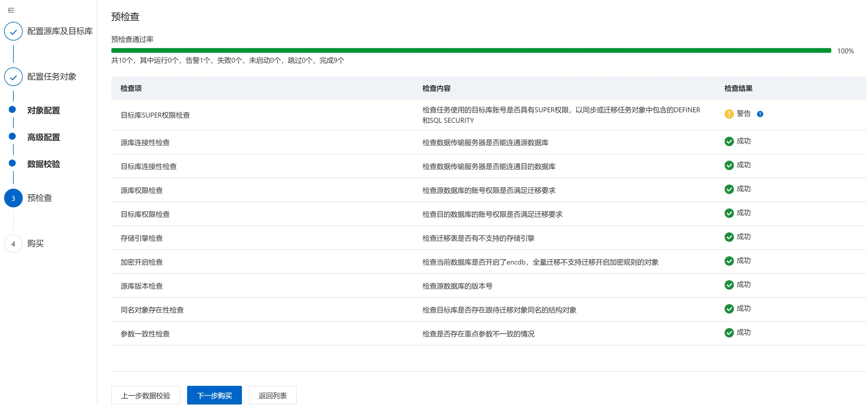Click the 检查是否存在重点参数不一致的情况 description

click(478, 334)
